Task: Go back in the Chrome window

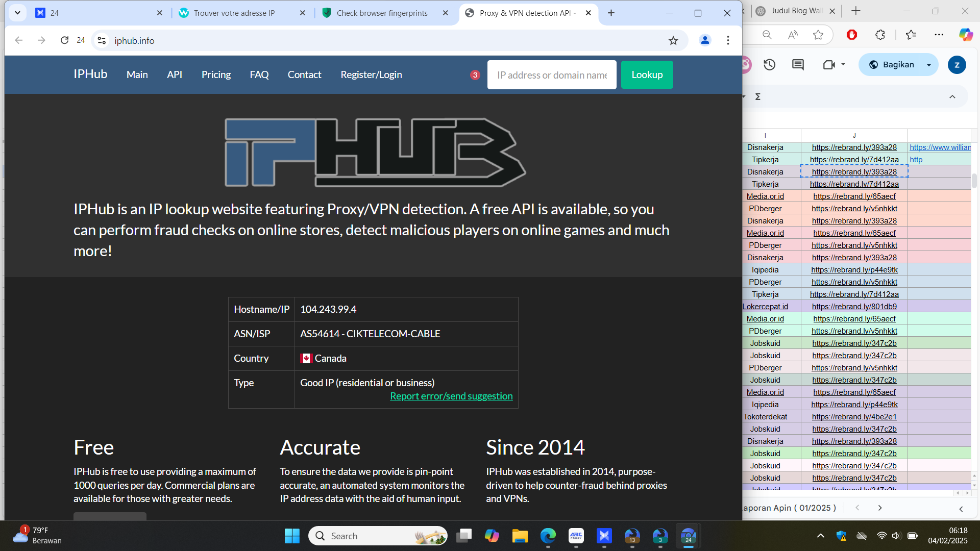Action: coord(19,40)
